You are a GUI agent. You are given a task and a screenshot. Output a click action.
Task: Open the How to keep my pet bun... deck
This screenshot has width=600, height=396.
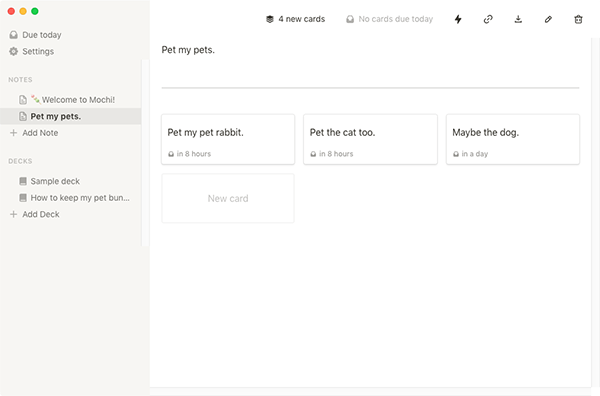(70, 198)
